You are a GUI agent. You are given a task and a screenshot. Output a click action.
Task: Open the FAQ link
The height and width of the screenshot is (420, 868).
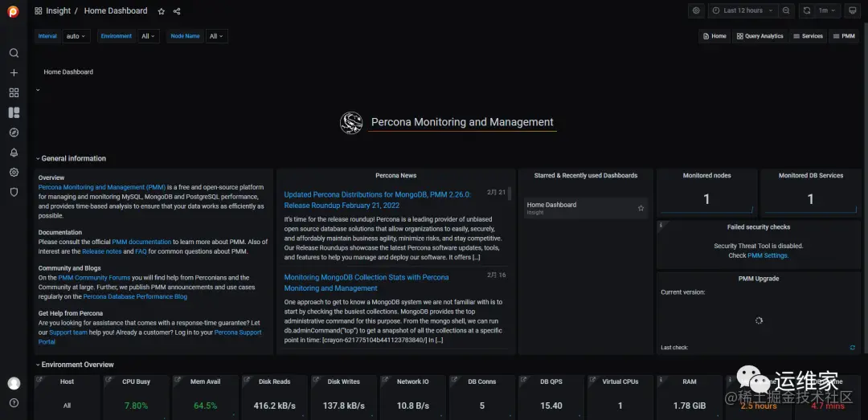point(141,251)
